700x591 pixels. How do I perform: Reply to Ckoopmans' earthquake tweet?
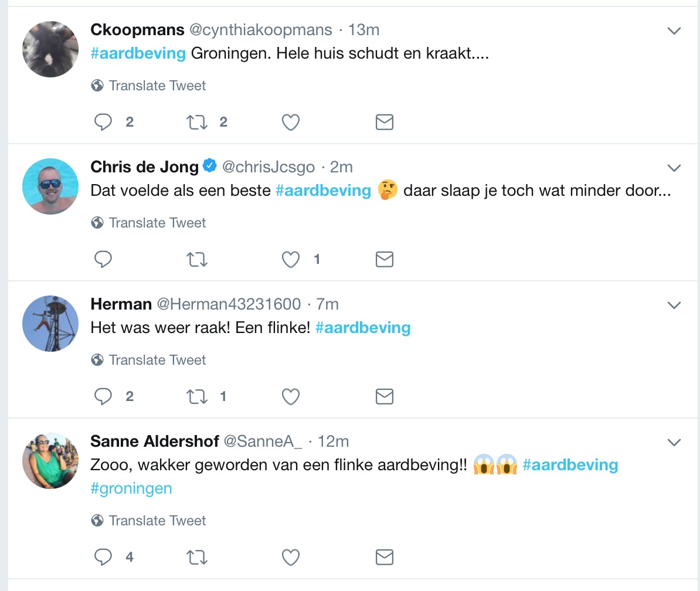point(103,122)
